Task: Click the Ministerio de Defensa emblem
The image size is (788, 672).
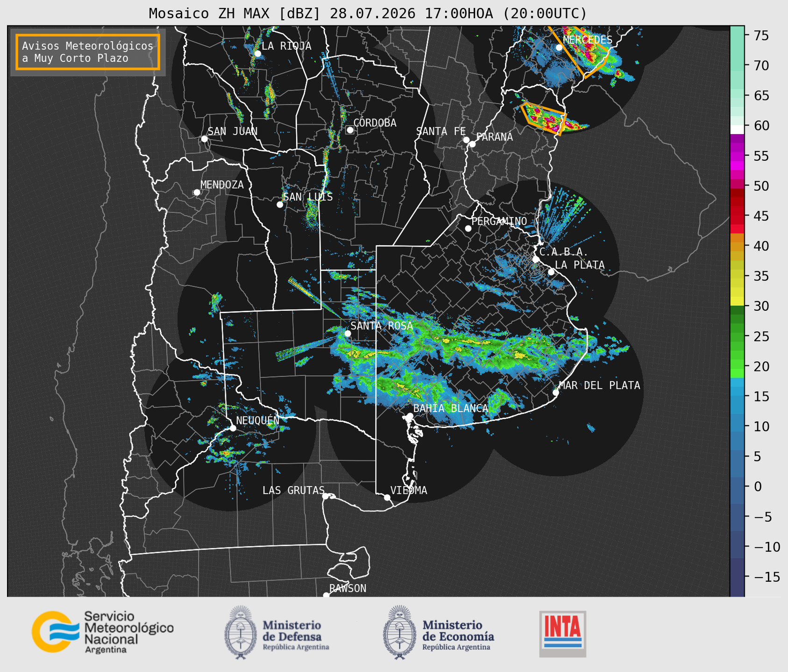Action: 241,632
